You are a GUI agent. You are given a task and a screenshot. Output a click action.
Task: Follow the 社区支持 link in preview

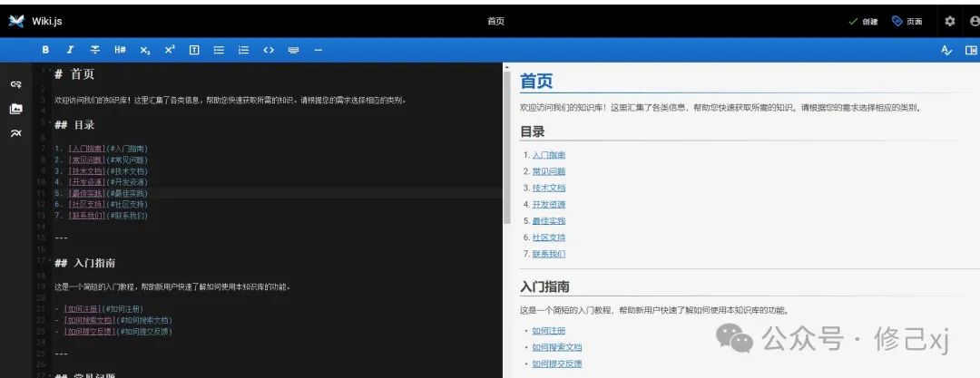pyautogui.click(x=549, y=237)
